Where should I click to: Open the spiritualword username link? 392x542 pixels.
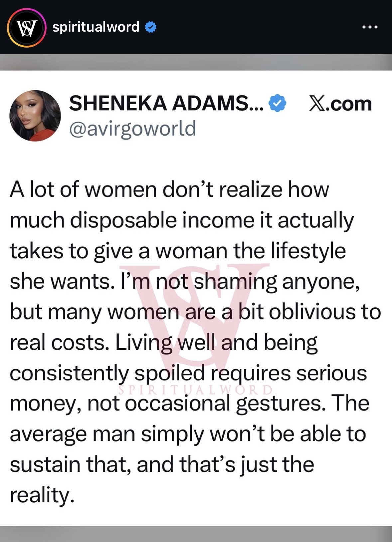coord(96,27)
